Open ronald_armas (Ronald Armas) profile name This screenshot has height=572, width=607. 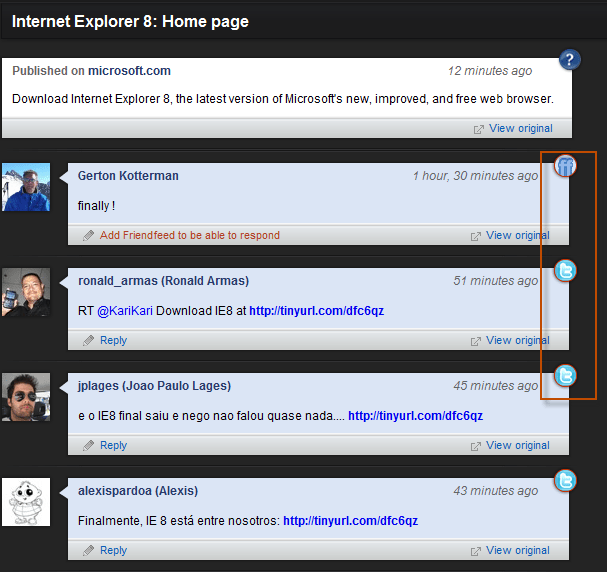[163, 281]
